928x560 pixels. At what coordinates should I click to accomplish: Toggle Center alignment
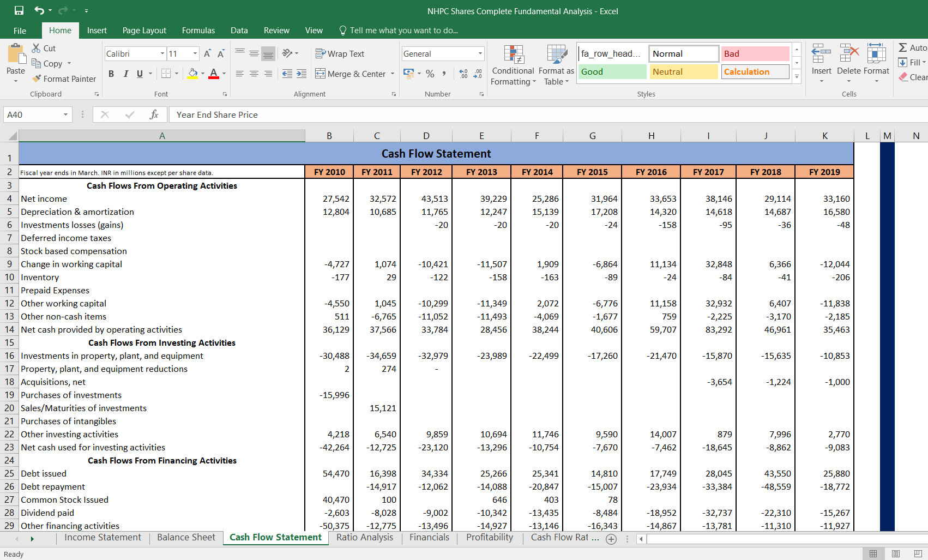coord(254,74)
